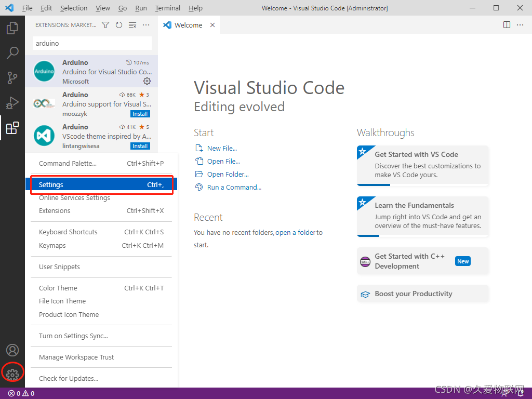Open Get Started with VS Code walkthrough
The image size is (532, 399).
(422, 166)
